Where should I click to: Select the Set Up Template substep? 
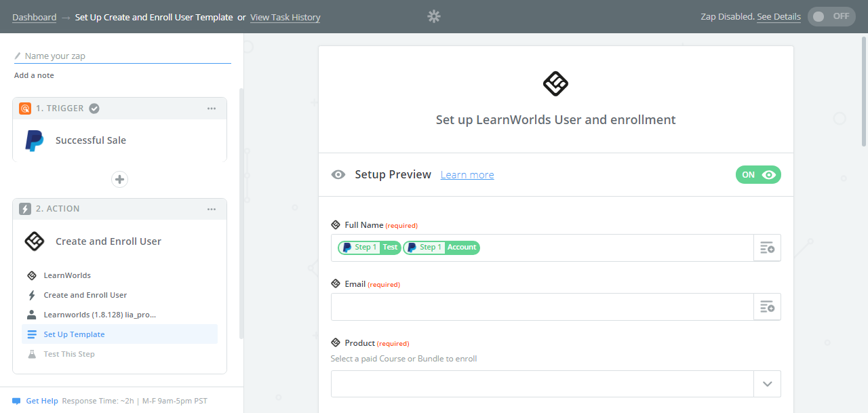[119, 334]
